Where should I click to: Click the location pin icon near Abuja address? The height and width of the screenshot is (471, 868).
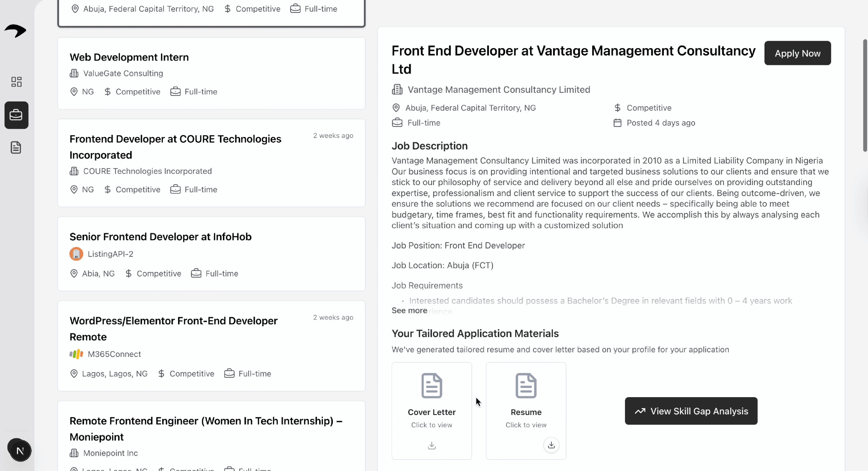pyautogui.click(x=396, y=107)
